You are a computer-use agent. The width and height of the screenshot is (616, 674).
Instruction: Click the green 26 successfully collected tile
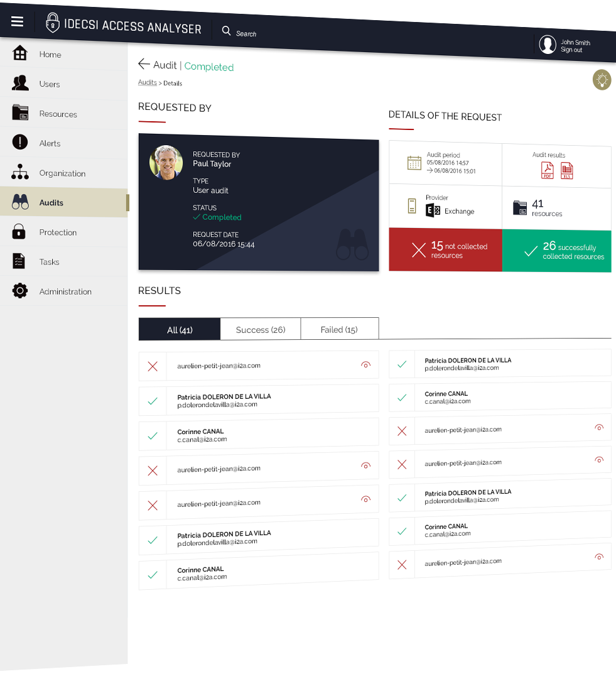[556, 251]
